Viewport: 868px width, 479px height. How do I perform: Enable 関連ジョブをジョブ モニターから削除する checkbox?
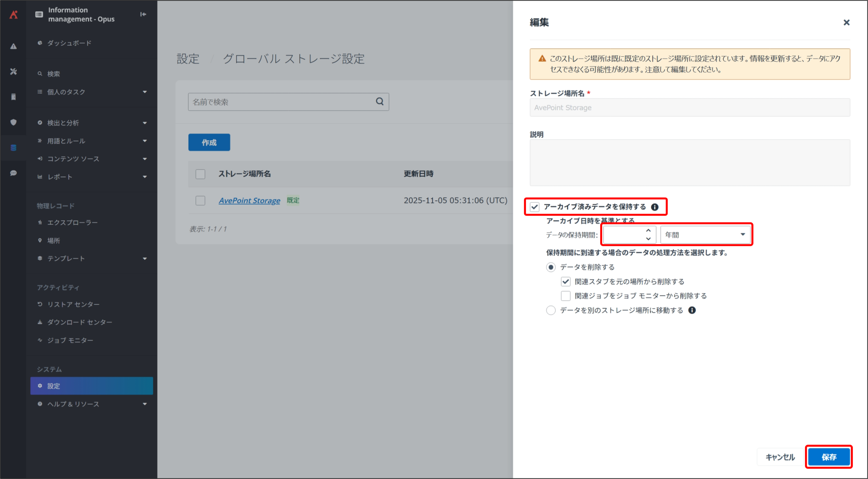coord(566,296)
